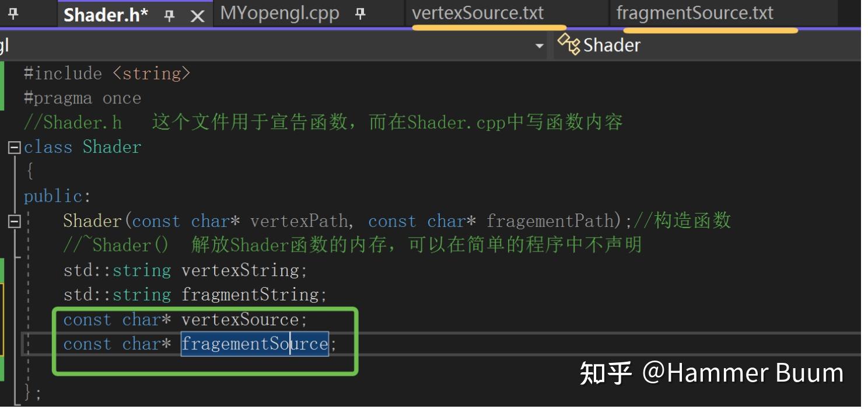Open the scope dropdown arrow before Shader
868x409 pixels.
point(540,46)
